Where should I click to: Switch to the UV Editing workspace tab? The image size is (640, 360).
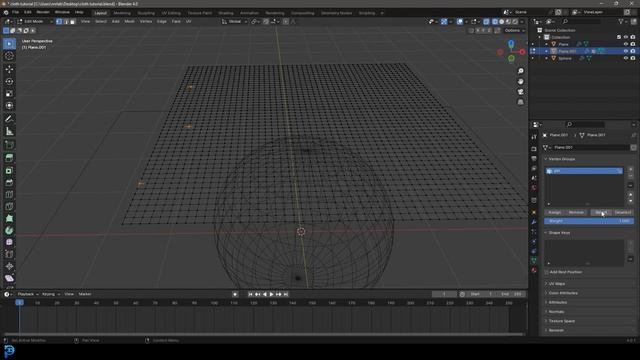tap(171, 13)
